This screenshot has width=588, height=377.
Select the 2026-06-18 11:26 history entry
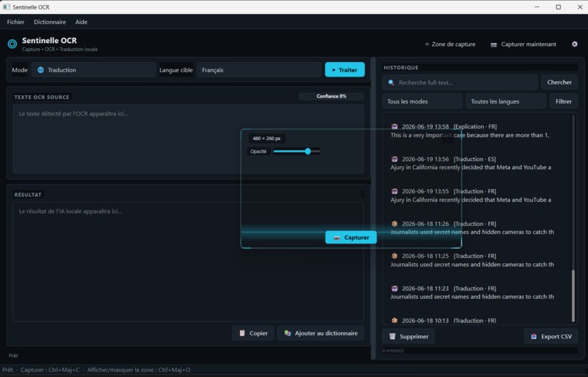477,228
